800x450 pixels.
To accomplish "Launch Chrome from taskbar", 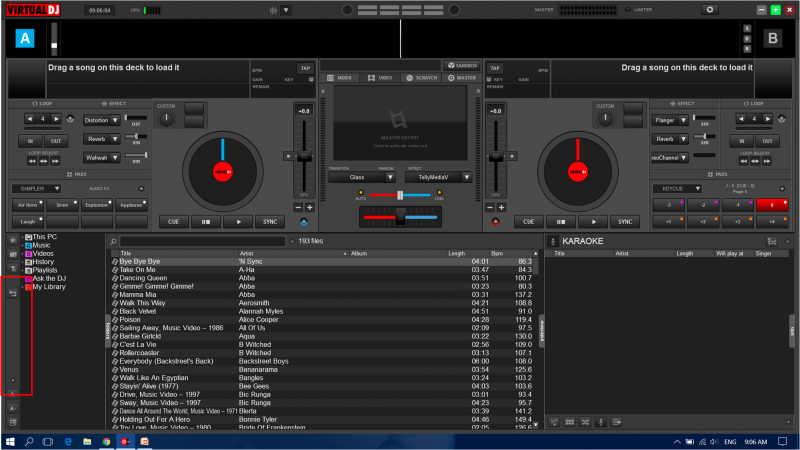I will [x=106, y=441].
